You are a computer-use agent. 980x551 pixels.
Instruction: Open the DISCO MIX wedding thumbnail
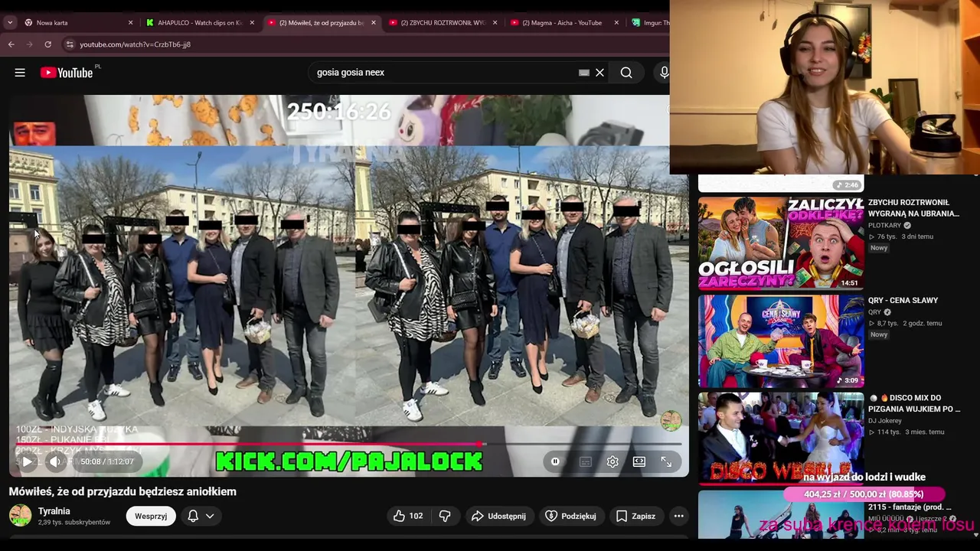point(781,439)
